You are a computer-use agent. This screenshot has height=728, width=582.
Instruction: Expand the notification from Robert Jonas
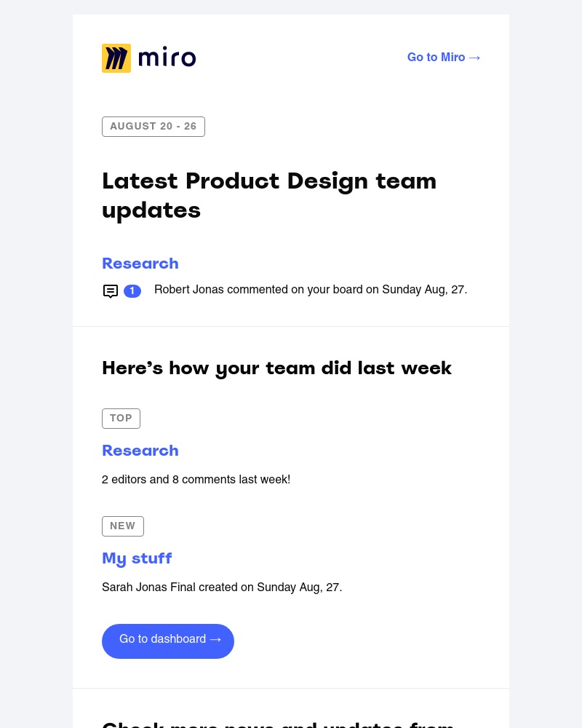pos(311,290)
